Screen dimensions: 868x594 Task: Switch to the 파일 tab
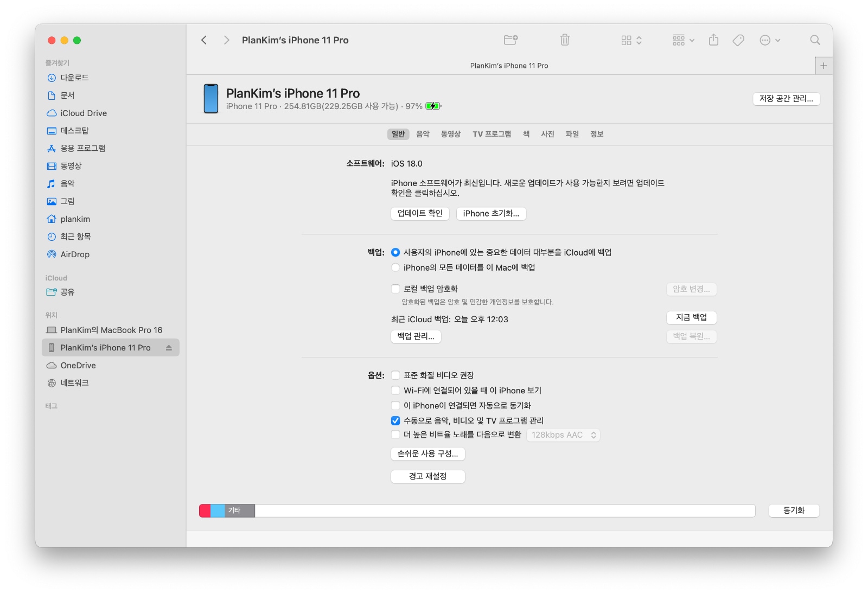572,134
